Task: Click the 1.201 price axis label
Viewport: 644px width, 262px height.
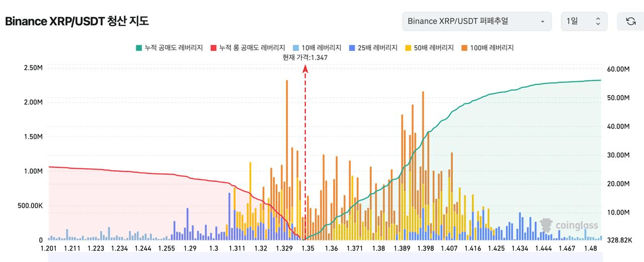Action: (x=49, y=248)
